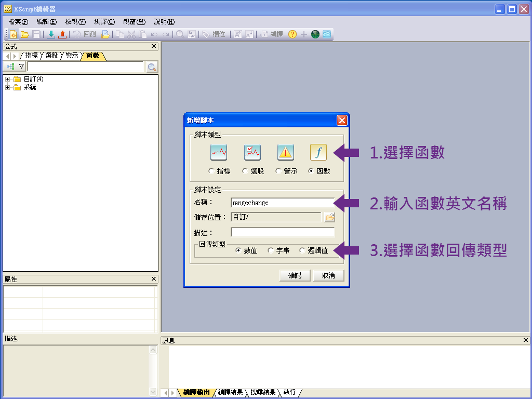Click the open file folder toolbar icon
Screen dimensions: 532x399
click(25, 34)
